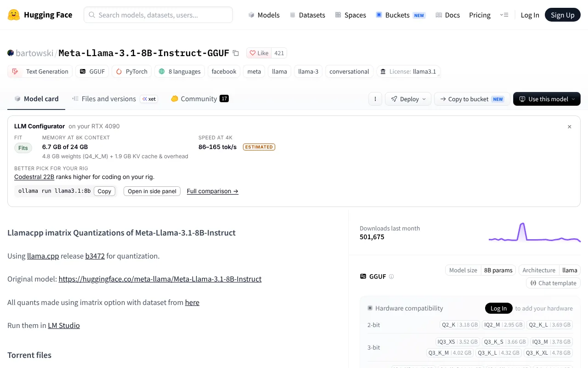Click the llama-3 tag
This screenshot has height=368, width=588.
point(308,71)
